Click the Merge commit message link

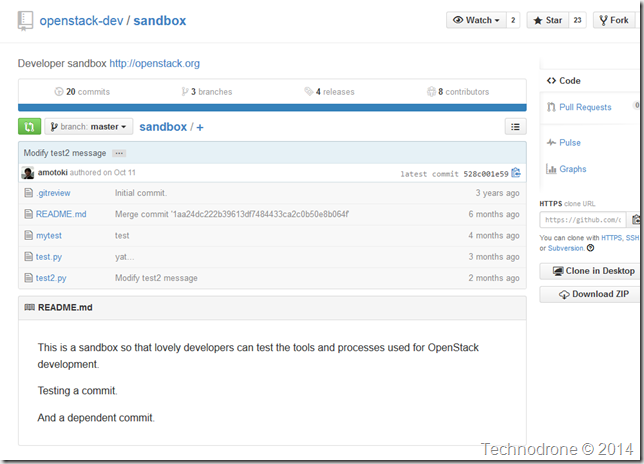tap(232, 214)
